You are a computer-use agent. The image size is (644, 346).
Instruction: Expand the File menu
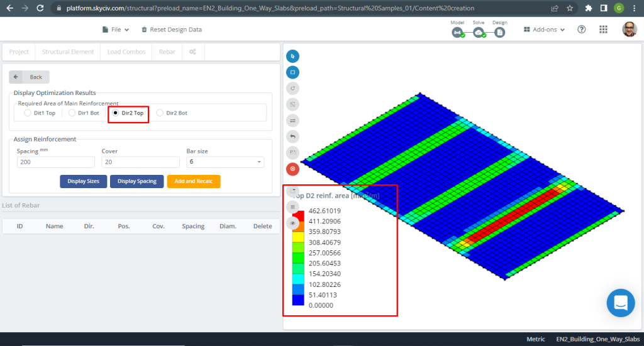[116, 30]
